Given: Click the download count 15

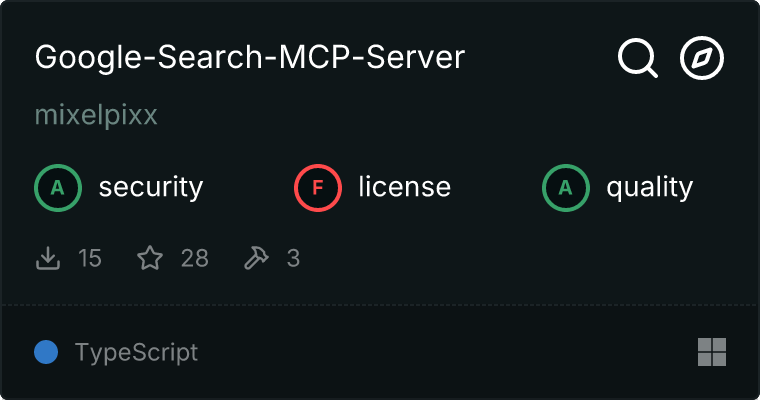Looking at the screenshot, I should [89, 259].
